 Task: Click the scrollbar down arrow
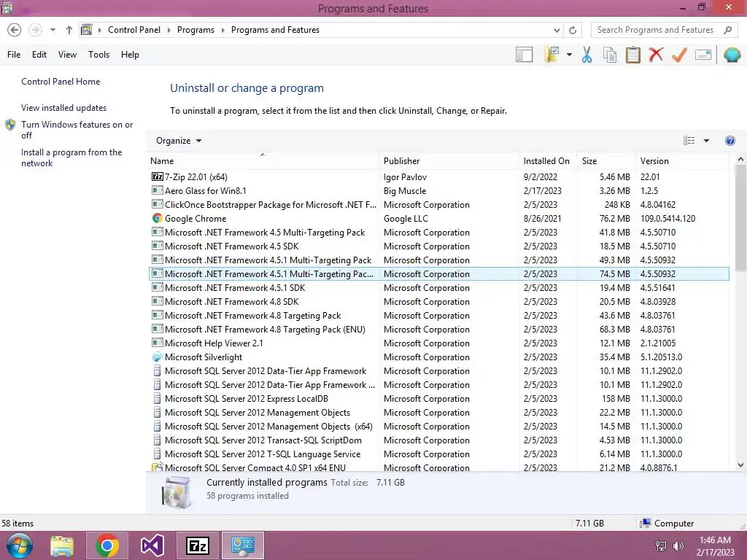click(x=740, y=465)
